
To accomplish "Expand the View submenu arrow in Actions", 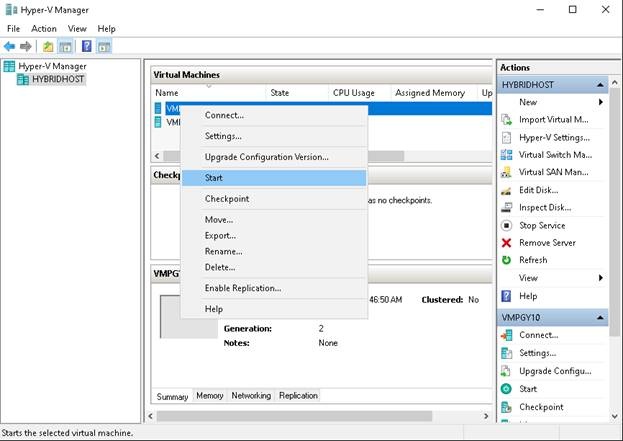I will 601,278.
